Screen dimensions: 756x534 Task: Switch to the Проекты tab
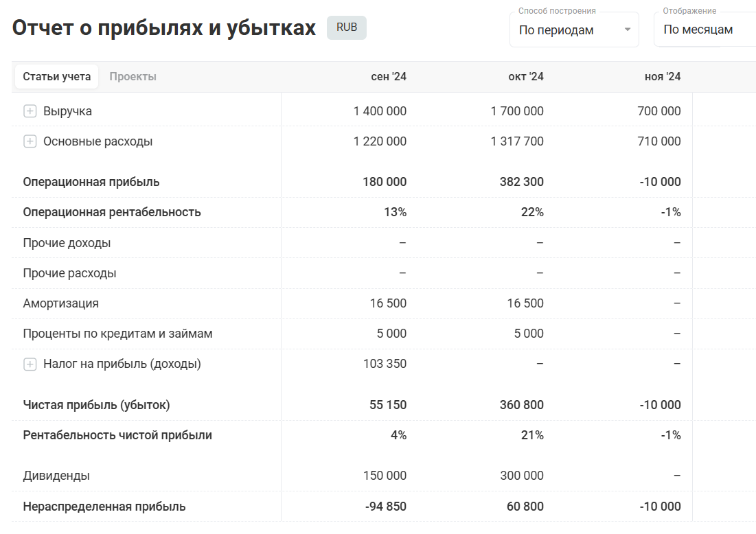coord(133,76)
